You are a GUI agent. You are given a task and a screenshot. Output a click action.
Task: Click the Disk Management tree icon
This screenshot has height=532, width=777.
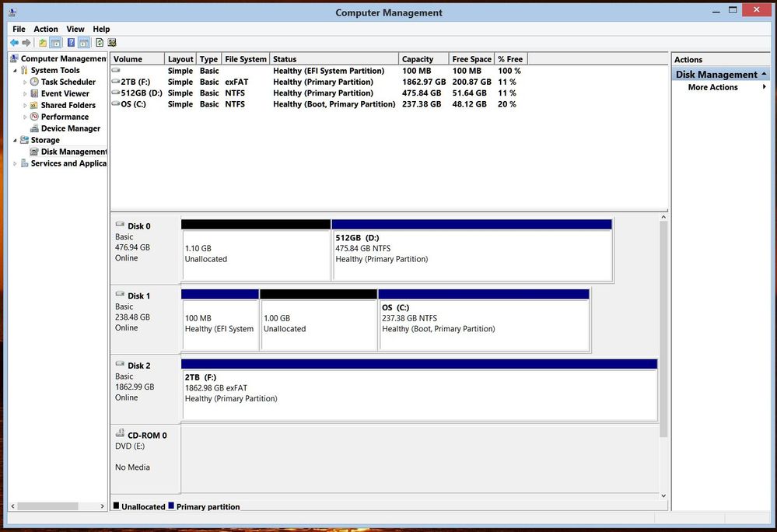(x=34, y=152)
